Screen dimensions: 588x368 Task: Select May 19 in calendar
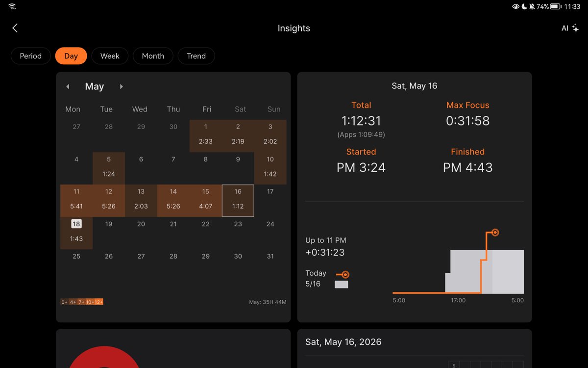(x=109, y=233)
